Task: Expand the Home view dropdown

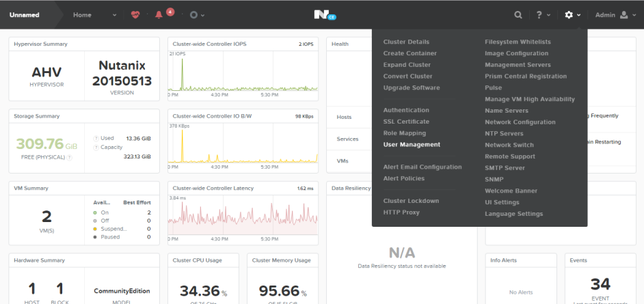Action: [x=115, y=15]
